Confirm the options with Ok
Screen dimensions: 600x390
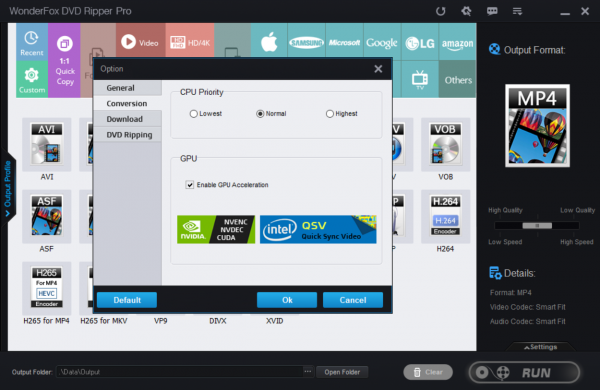tap(287, 300)
